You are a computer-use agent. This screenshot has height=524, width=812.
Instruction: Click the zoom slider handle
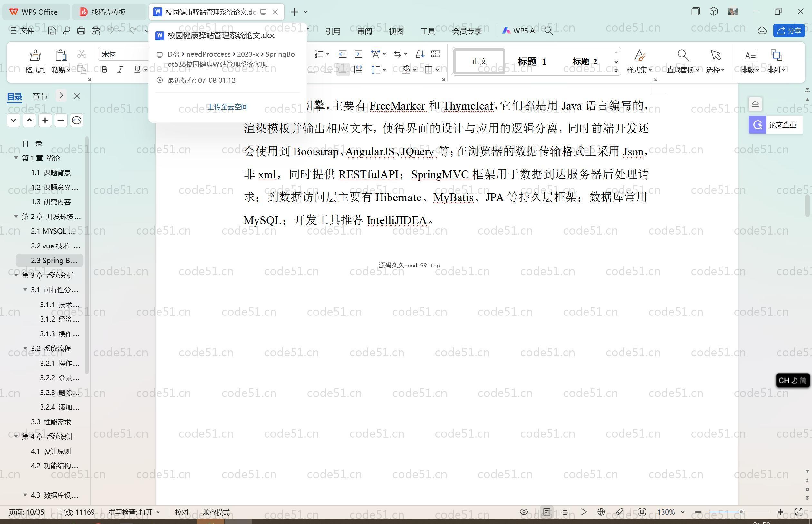[x=741, y=512]
